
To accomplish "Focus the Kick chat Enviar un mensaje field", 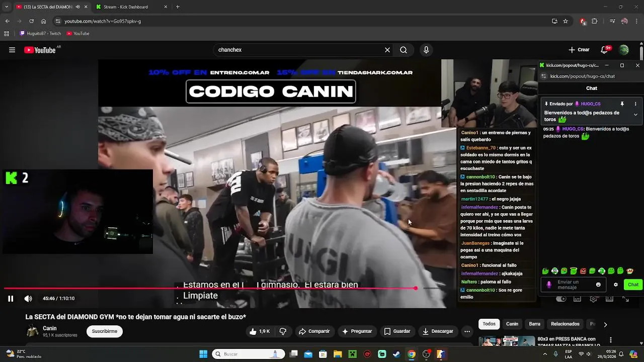I will click(x=573, y=285).
